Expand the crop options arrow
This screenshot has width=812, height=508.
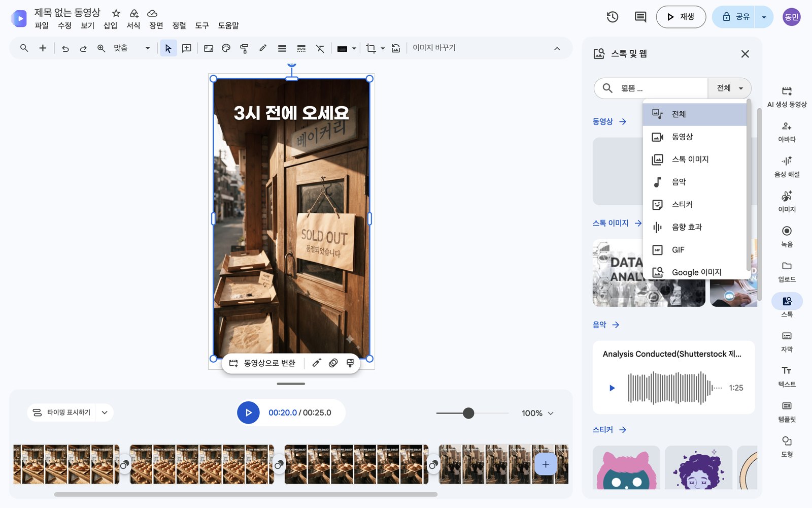[383, 49]
